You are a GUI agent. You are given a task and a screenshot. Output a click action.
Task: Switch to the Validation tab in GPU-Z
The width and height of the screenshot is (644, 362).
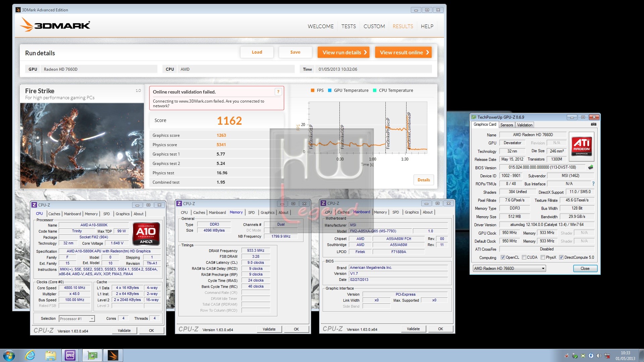tap(525, 125)
